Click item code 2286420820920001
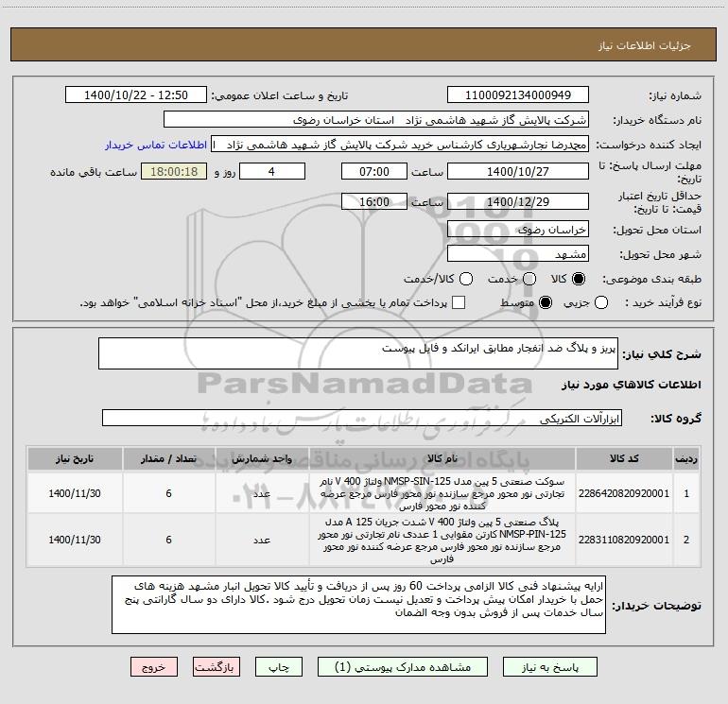728x704 pixels. [x=624, y=493]
